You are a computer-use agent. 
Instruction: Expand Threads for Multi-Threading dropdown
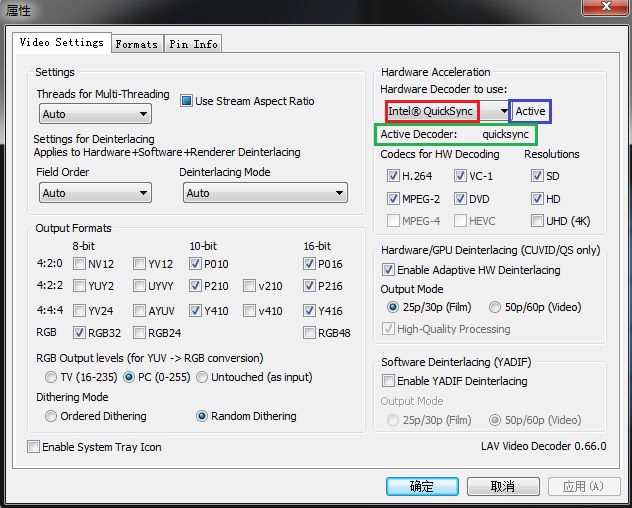point(94,115)
